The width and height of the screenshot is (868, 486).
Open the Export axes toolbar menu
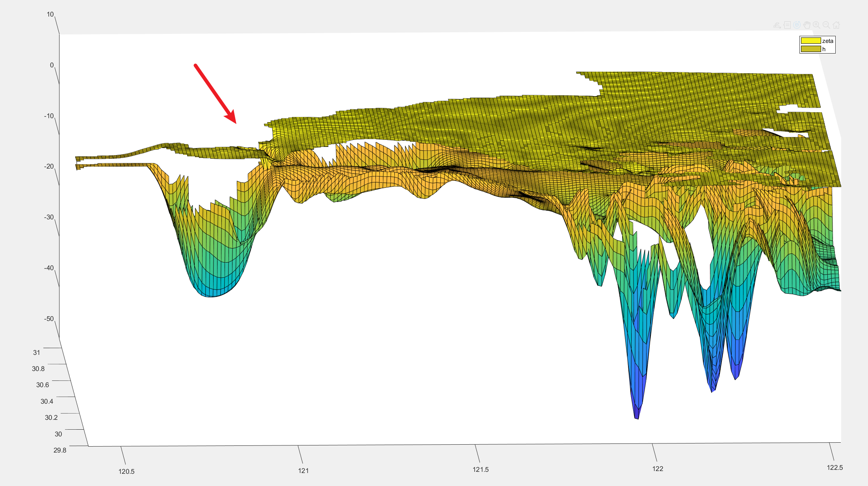(x=777, y=25)
